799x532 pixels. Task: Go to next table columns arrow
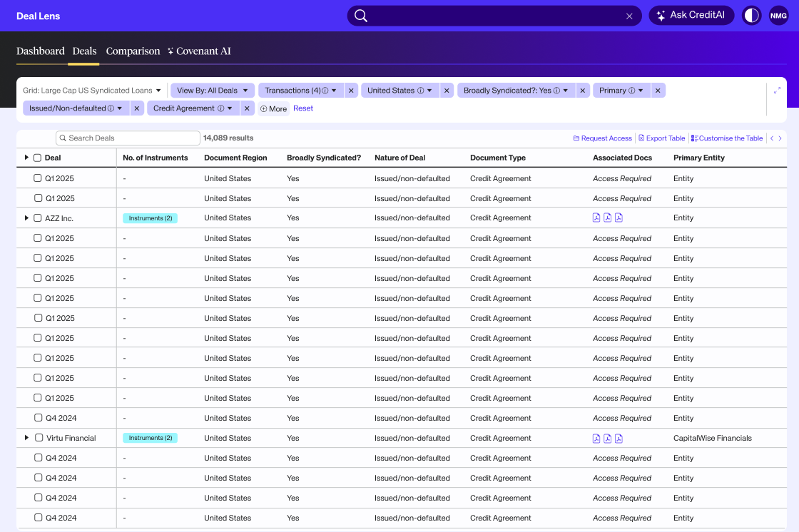[x=780, y=138]
